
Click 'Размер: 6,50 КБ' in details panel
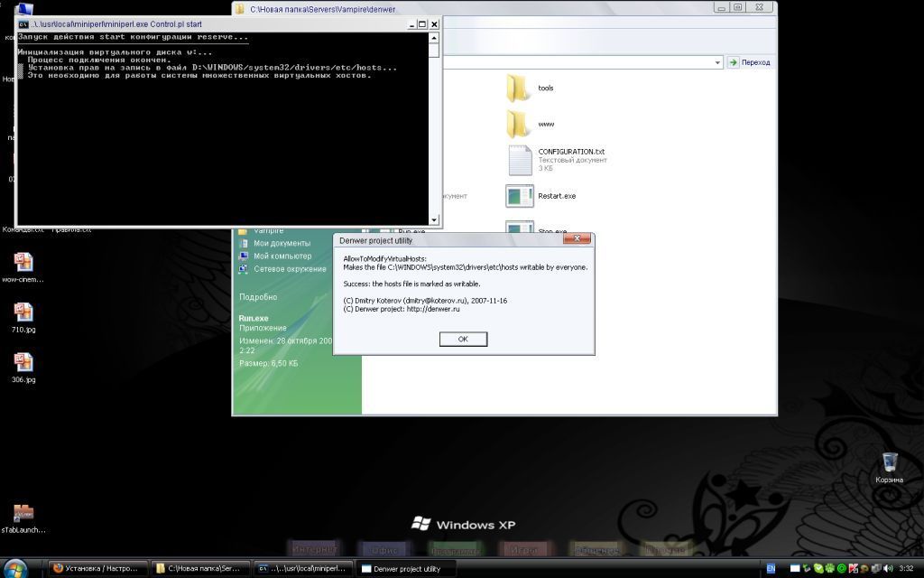pyautogui.click(x=268, y=363)
